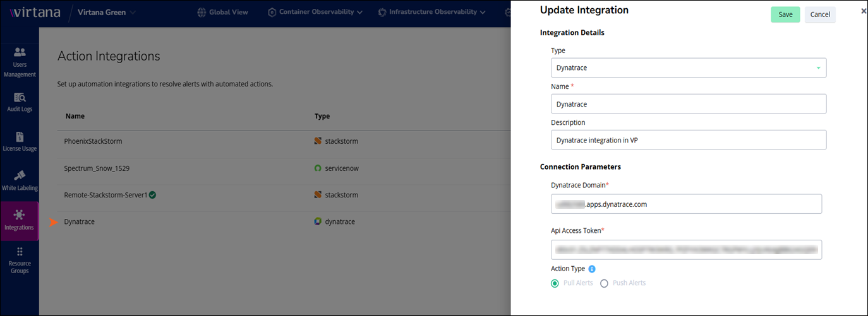Open Users Management in sidebar

point(20,62)
